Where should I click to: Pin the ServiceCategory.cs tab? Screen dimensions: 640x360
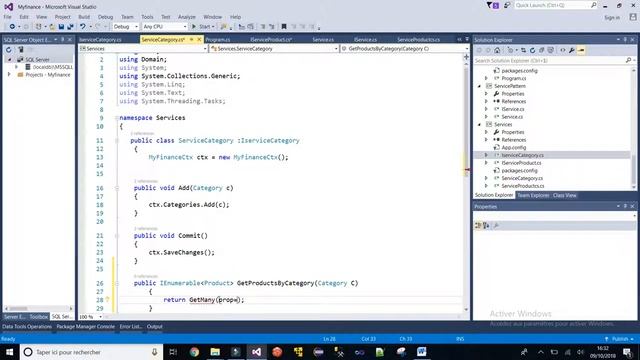click(191, 40)
